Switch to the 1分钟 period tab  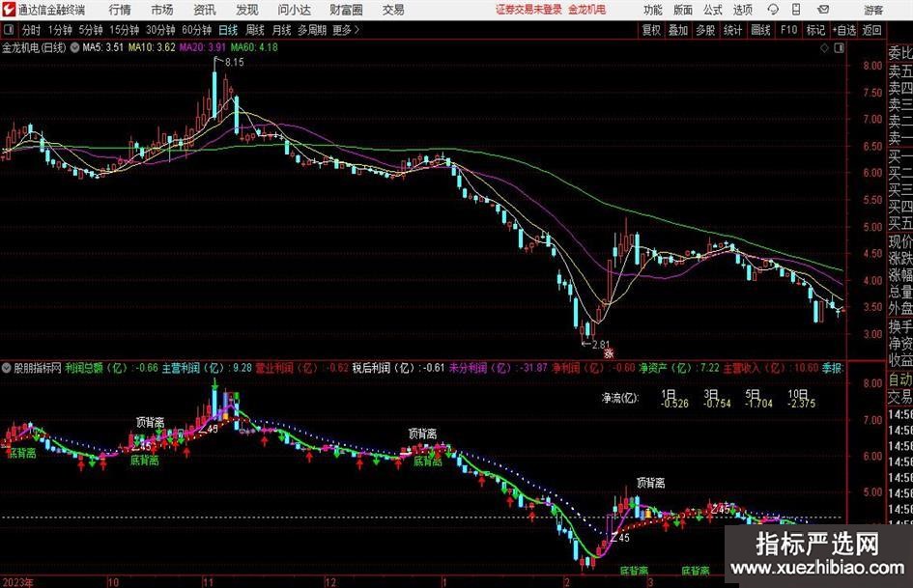pyautogui.click(x=60, y=30)
